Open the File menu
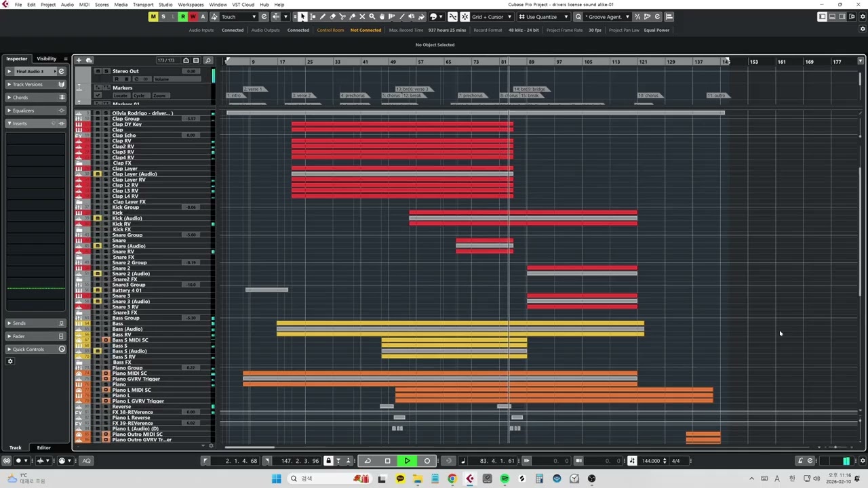 click(x=18, y=5)
